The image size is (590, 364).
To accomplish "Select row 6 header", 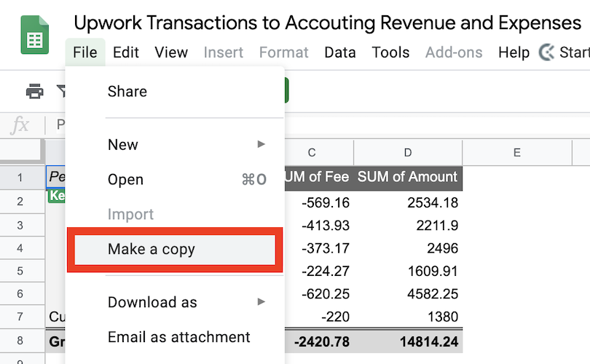I will (x=20, y=293).
